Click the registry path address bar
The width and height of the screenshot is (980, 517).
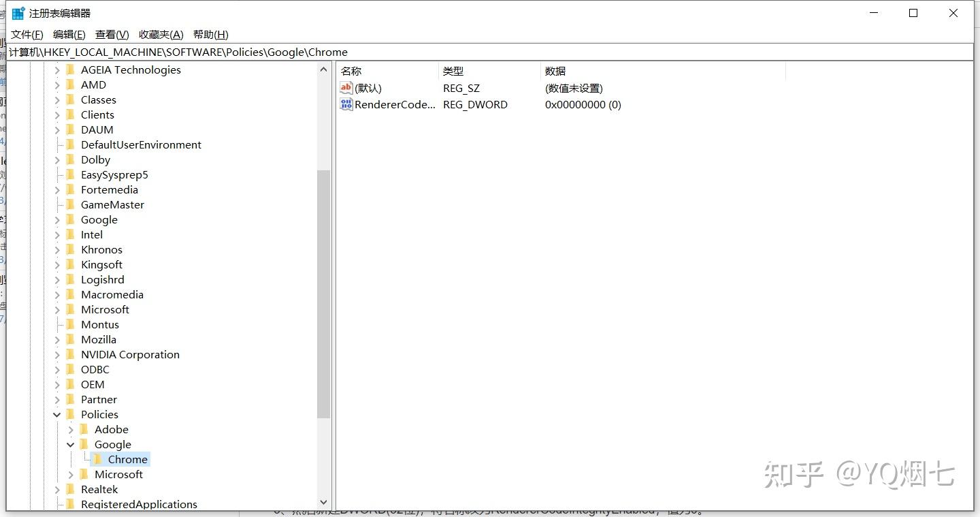(490, 52)
